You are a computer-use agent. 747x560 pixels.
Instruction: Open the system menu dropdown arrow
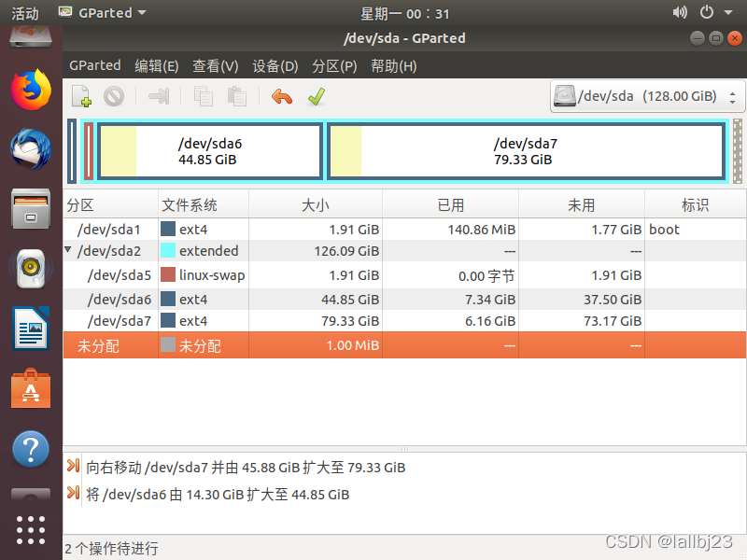click(x=728, y=13)
